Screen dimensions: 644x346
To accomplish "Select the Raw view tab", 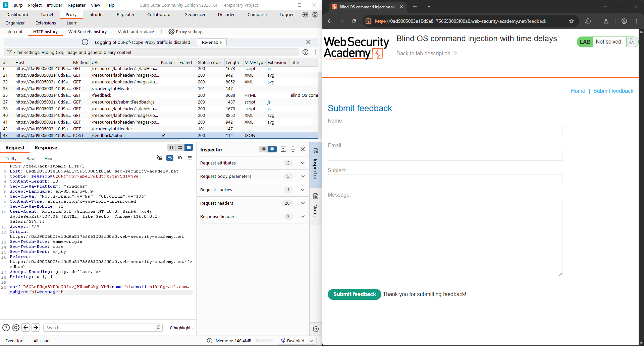I will click(x=31, y=158).
